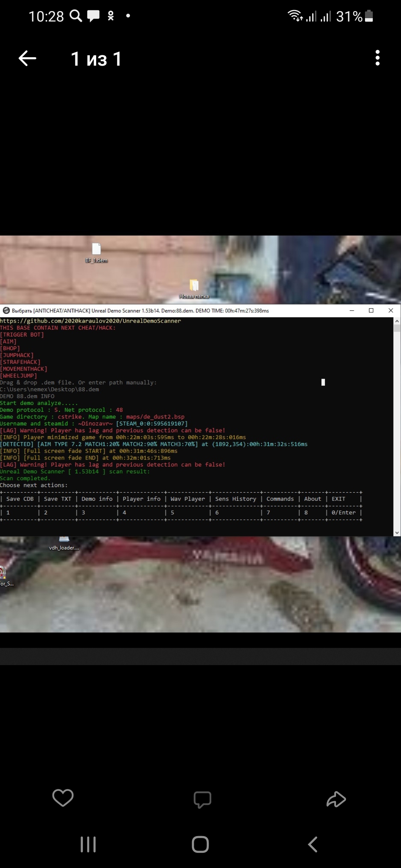Like the photo with the heart icon
Image resolution: width=401 pixels, height=868 pixels.
tap(63, 798)
